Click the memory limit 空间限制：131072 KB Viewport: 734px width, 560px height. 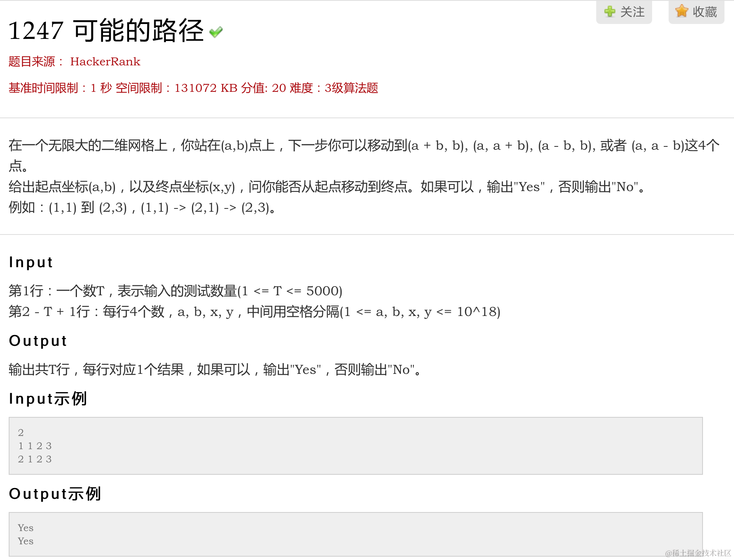point(177,88)
